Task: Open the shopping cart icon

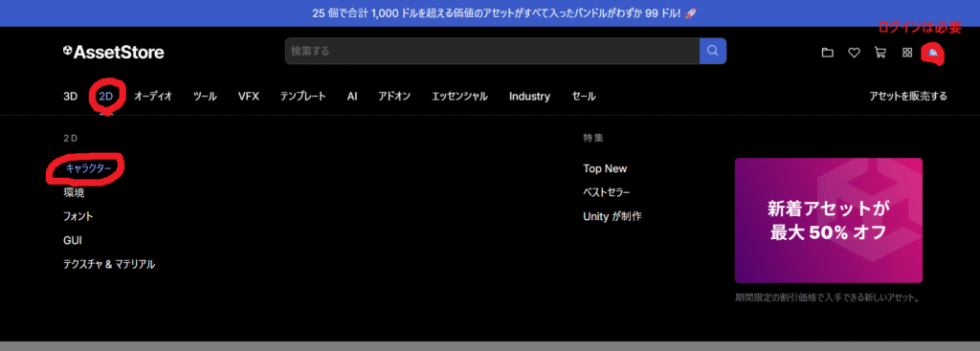Action: pyautogui.click(x=880, y=54)
